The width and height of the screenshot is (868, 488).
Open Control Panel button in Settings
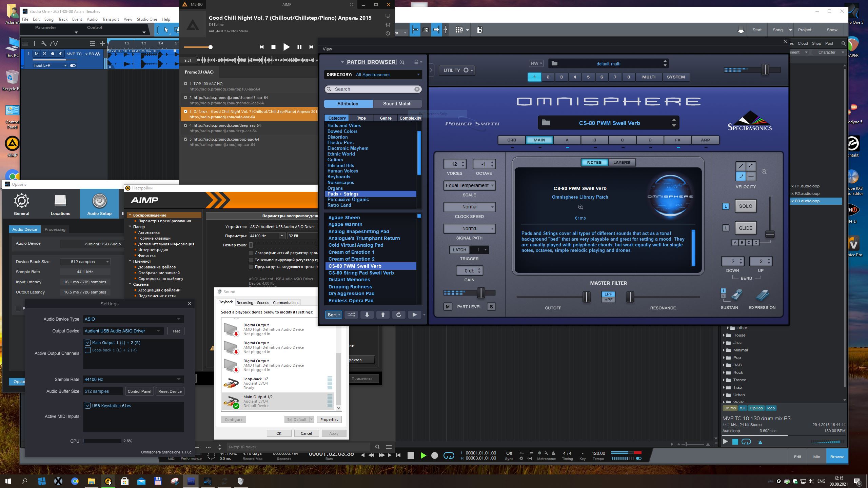coord(139,391)
